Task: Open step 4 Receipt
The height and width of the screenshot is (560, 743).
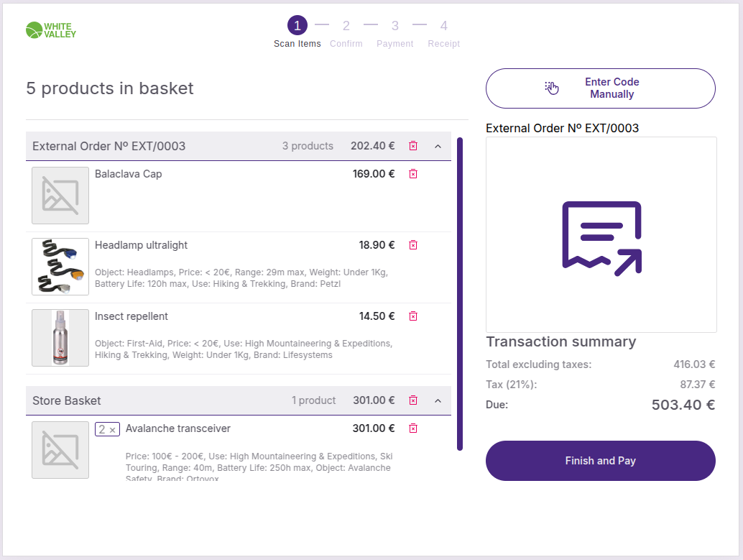Action: (443, 27)
